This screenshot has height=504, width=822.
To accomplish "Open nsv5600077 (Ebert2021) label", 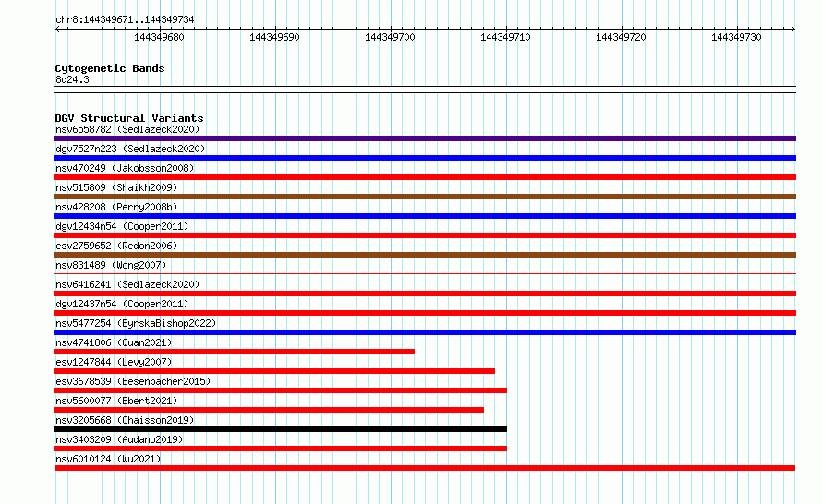I will (116, 401).
